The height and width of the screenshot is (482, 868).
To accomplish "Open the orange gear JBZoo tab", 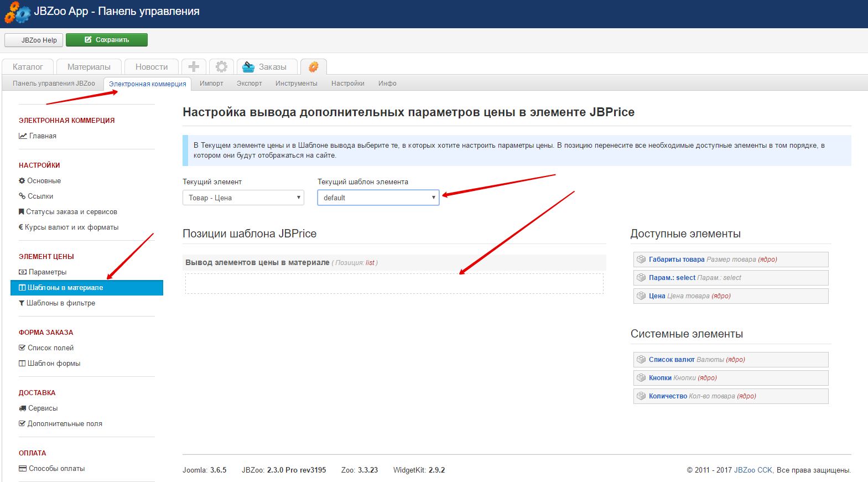I will pyautogui.click(x=314, y=66).
